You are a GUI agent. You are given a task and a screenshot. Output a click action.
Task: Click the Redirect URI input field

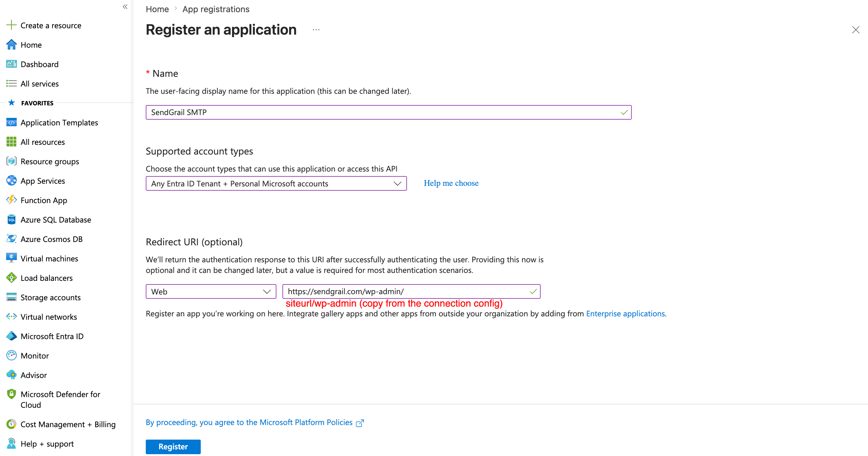click(x=411, y=292)
